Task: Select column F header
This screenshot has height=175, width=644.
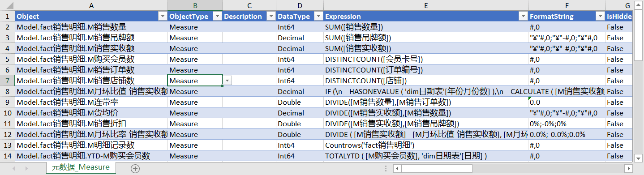Action: [x=567, y=5]
